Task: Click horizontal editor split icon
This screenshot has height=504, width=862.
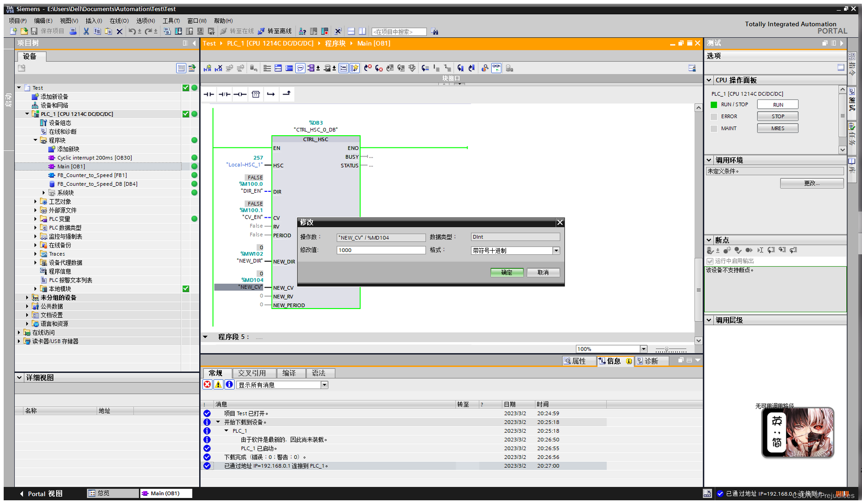Action: (351, 31)
